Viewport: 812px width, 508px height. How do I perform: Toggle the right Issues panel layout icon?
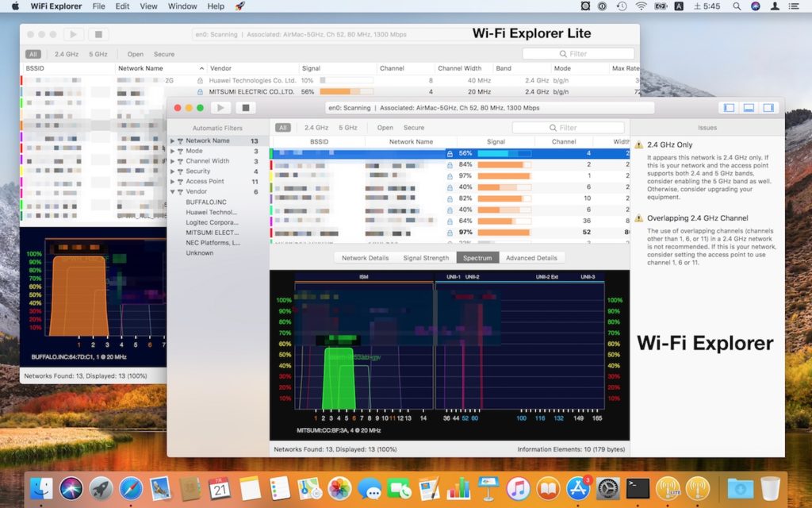769,107
